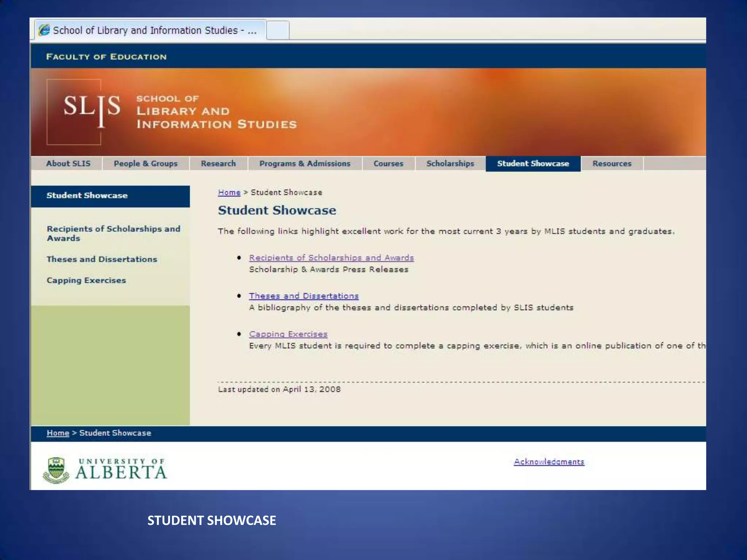Viewport: 747px width, 560px height.
Task: Open the People & Groups menu
Action: (x=146, y=163)
